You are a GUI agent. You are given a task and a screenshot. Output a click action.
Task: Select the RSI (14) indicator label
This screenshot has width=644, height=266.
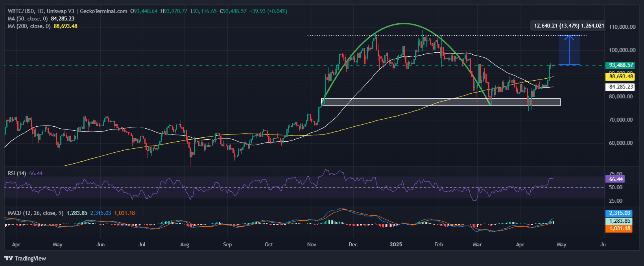pyautogui.click(x=17, y=173)
